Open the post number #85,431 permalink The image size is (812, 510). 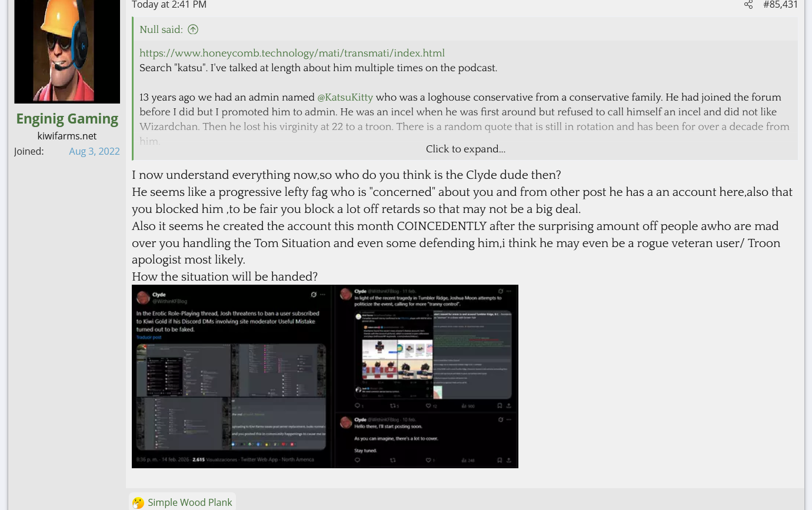[x=780, y=5]
